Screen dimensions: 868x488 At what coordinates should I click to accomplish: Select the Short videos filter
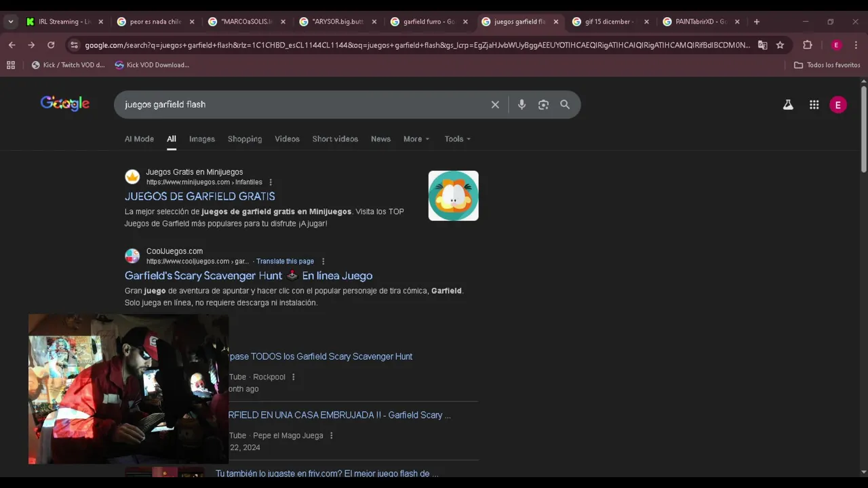(x=335, y=139)
